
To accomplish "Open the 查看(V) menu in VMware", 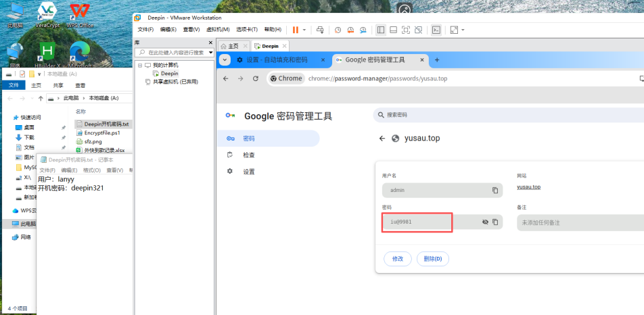I will [191, 30].
